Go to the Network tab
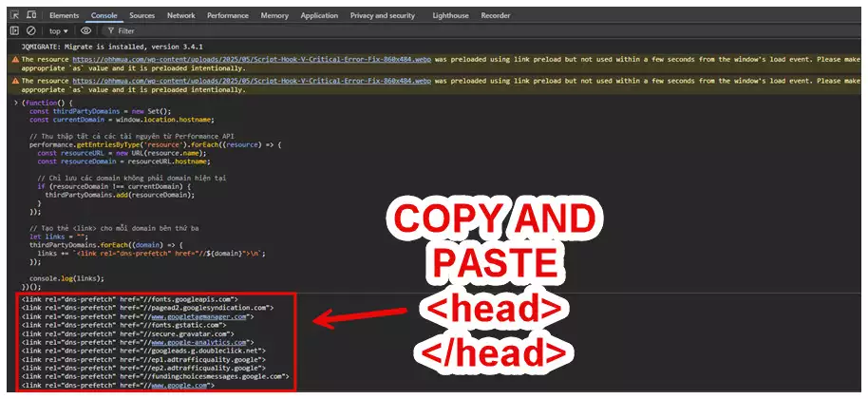Viewport: 868px width, 399px height. point(181,15)
